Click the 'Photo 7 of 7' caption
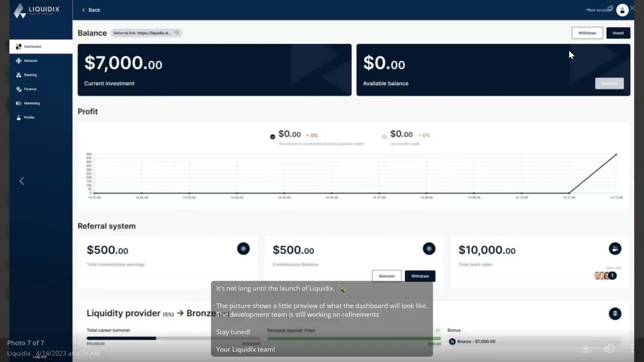The width and height of the screenshot is (644, 362). pos(26,343)
